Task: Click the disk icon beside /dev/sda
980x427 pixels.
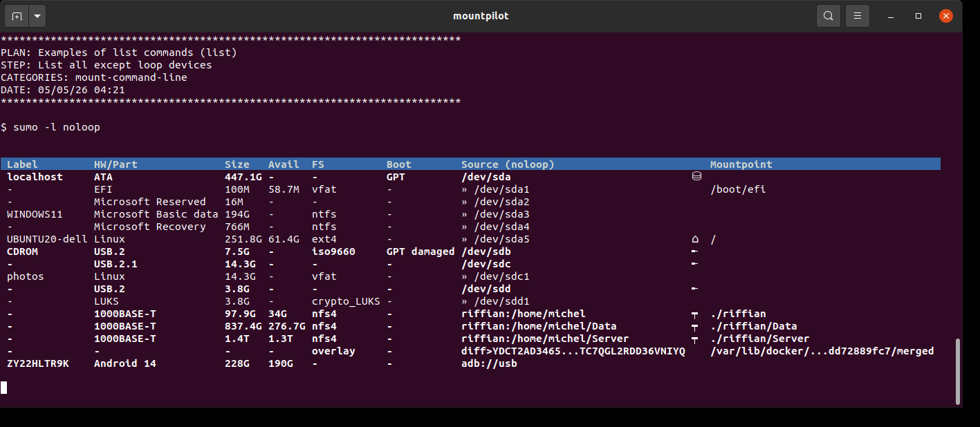Action: point(696,177)
